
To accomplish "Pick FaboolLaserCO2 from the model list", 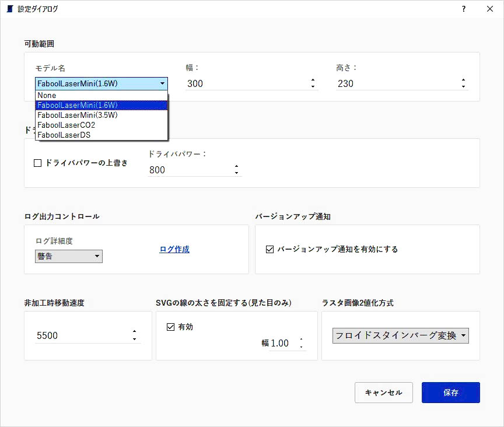I will click(x=101, y=125).
